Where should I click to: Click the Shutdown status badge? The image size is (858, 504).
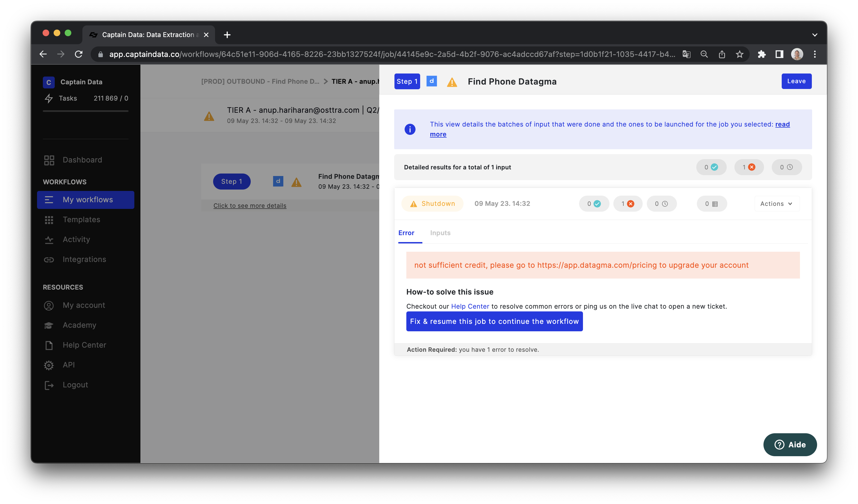pos(432,203)
